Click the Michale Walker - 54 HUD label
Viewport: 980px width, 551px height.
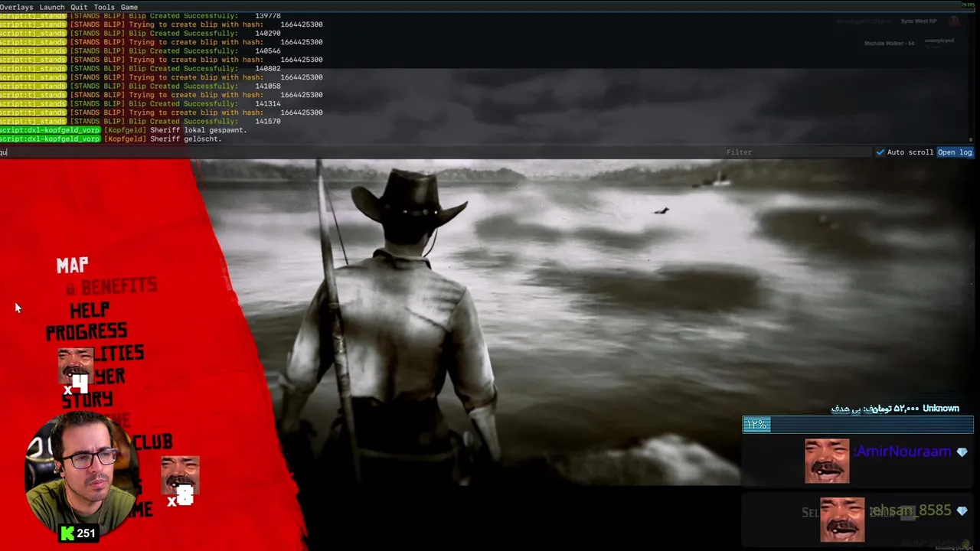click(x=890, y=44)
